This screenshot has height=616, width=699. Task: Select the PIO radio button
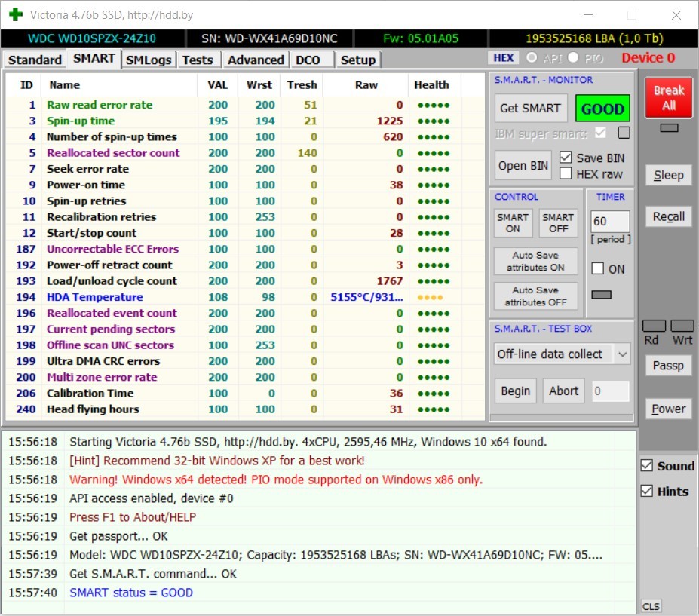[573, 57]
